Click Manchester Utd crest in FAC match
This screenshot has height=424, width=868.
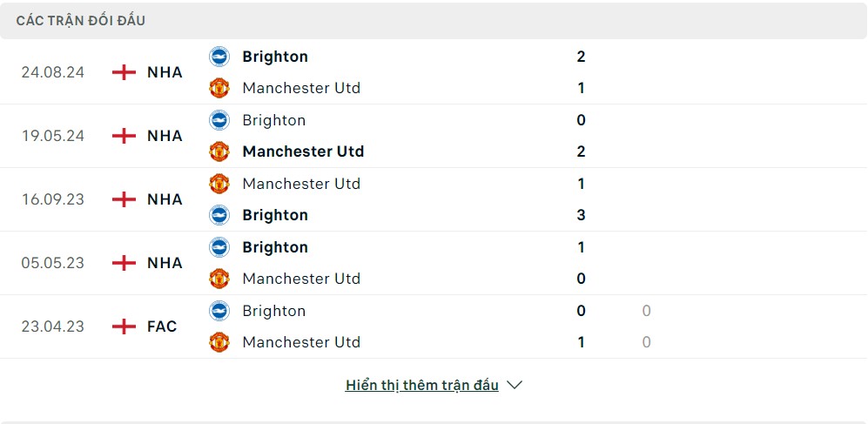click(219, 342)
